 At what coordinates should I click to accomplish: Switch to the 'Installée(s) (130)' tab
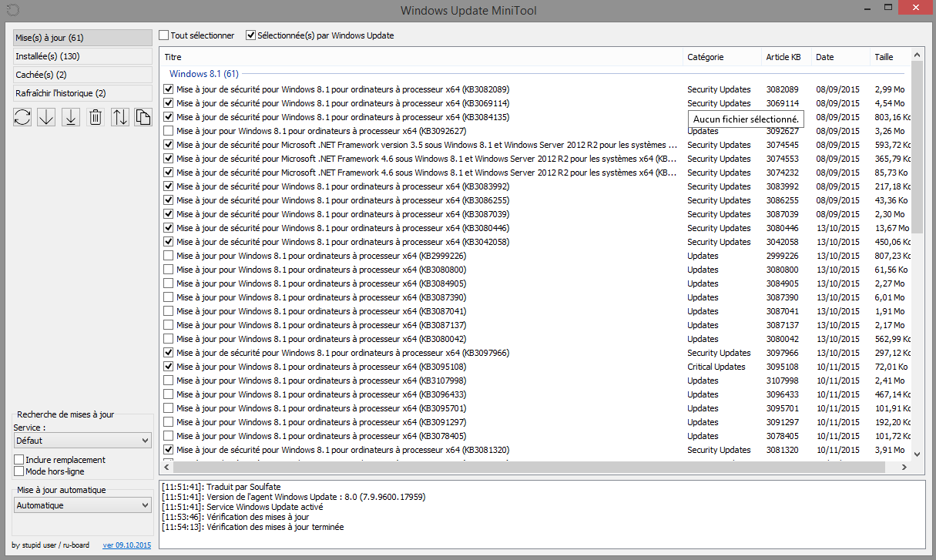[x=82, y=56]
